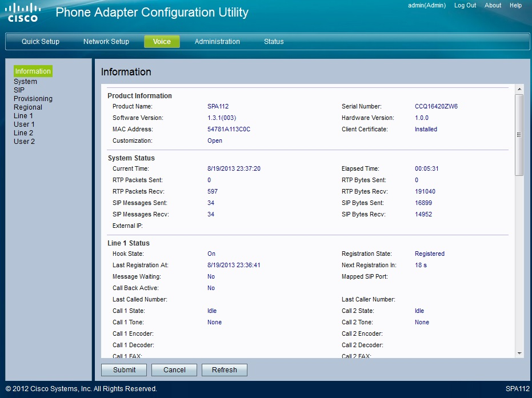Click the scrollbar up arrow

click(x=519, y=89)
